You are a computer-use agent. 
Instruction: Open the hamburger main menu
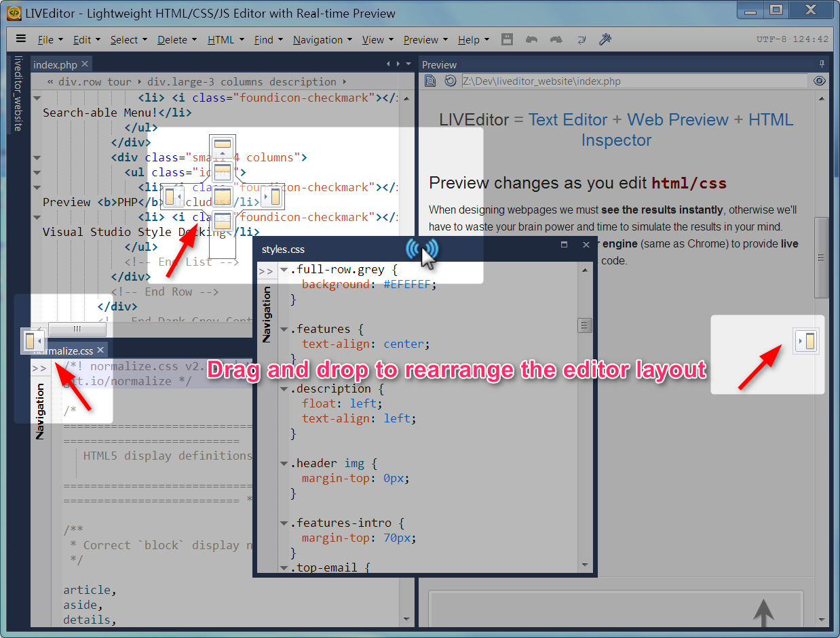coord(21,39)
